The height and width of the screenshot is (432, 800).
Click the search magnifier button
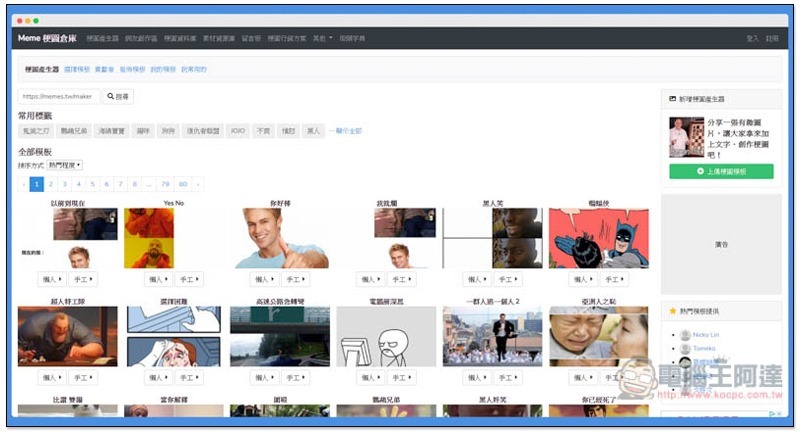point(118,97)
